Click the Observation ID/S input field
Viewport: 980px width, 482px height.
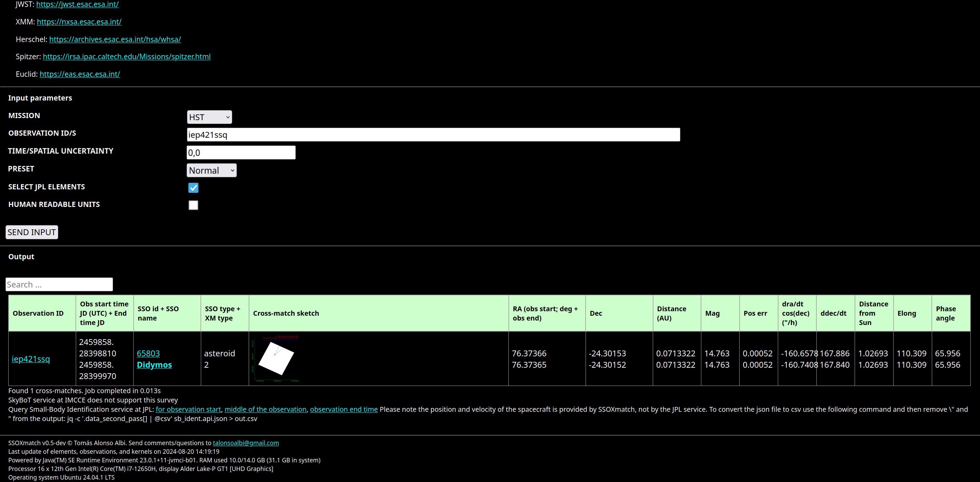pos(433,135)
